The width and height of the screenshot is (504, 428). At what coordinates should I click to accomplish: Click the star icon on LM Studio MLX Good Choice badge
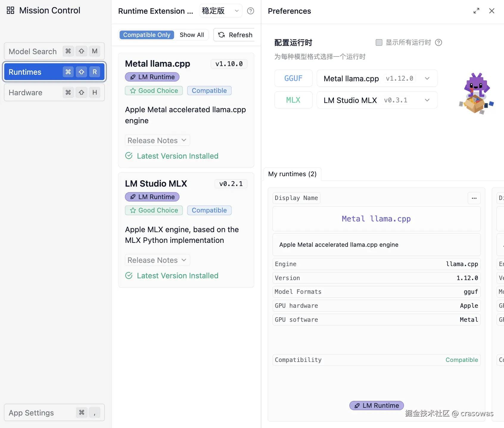tap(133, 210)
